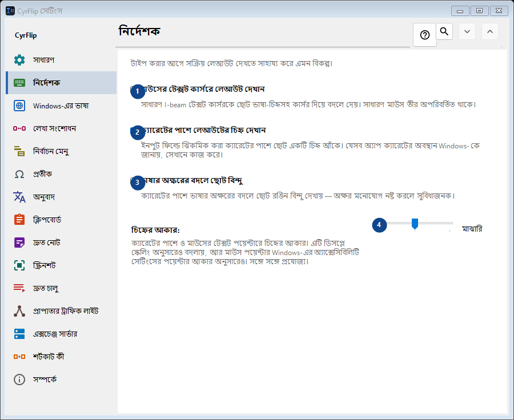Image resolution: width=514 pixels, height=420 pixels.
Task: Open প্রাপ্যতার ট্রাফিক লাইট section
Action: click(61, 311)
